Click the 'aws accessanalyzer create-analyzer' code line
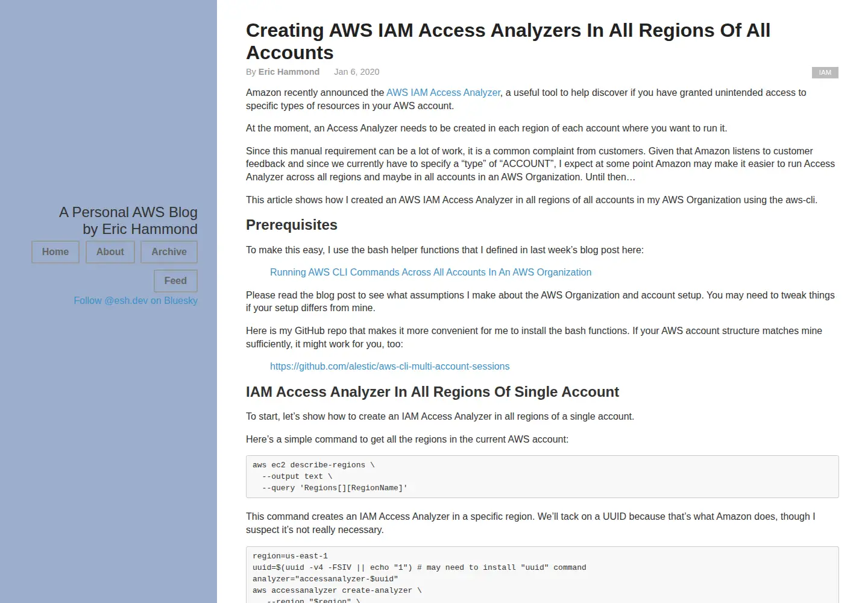 337,590
